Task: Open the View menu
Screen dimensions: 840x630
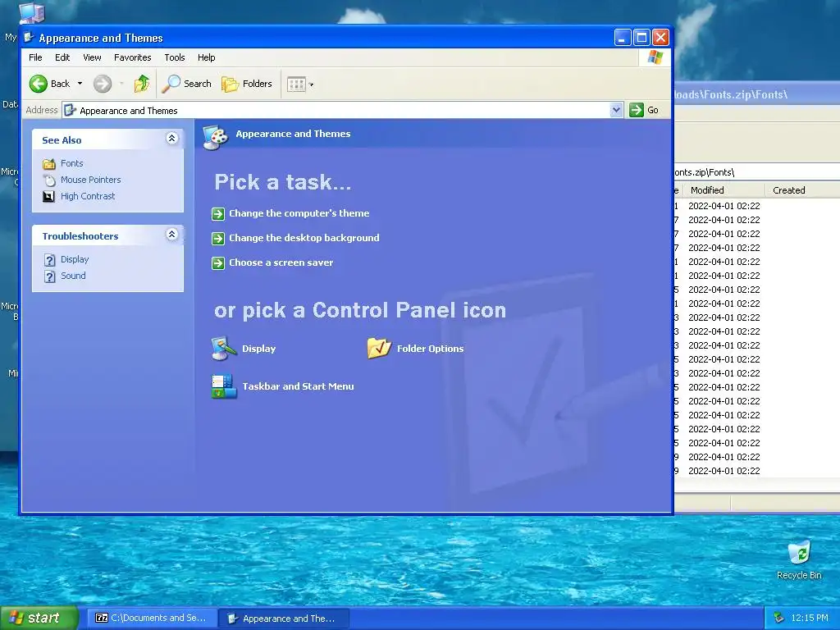Action: click(x=92, y=57)
